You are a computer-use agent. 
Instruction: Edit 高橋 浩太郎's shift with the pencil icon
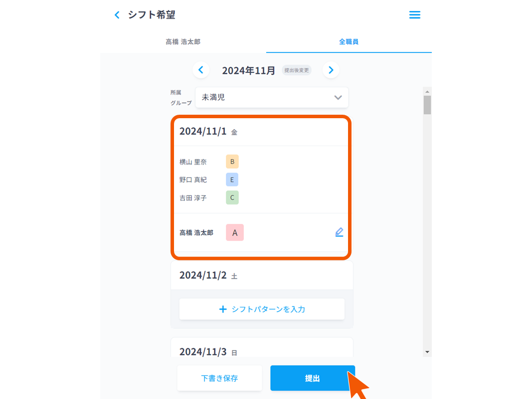point(339,231)
